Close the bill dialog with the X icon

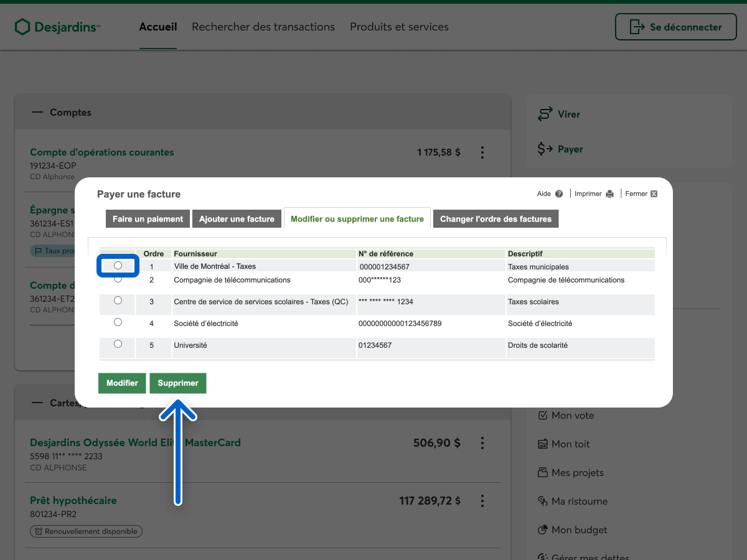click(x=654, y=194)
